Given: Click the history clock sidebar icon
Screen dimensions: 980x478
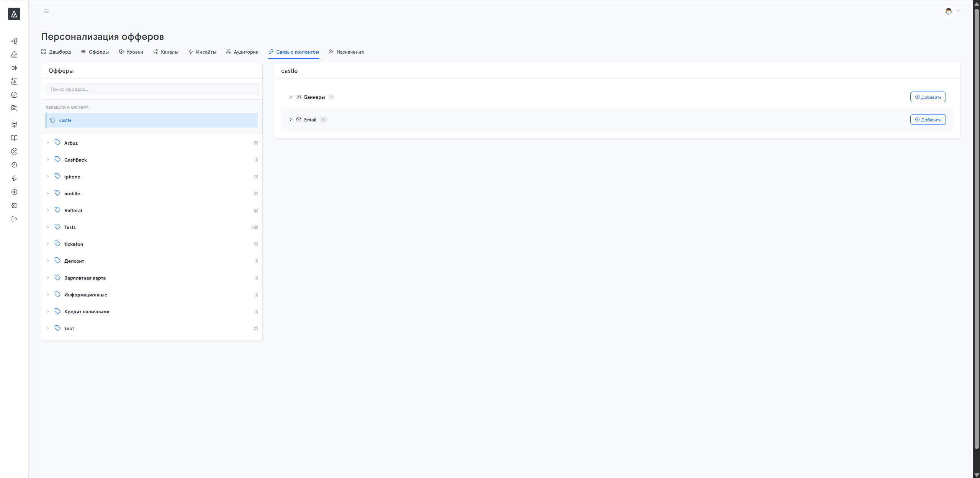Looking at the screenshot, I should point(14,165).
